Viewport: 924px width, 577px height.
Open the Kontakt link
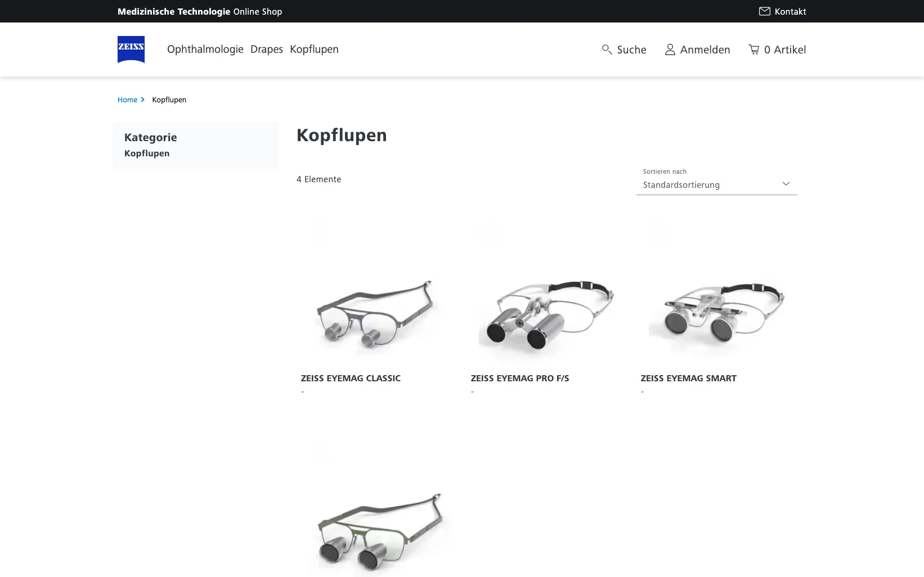pyautogui.click(x=790, y=11)
